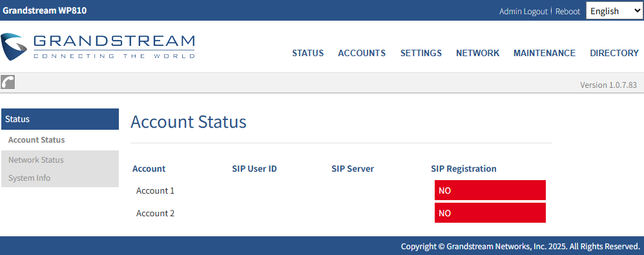Image resolution: width=644 pixels, height=255 pixels.
Task: Open the MAINTENANCE menu
Action: [544, 53]
